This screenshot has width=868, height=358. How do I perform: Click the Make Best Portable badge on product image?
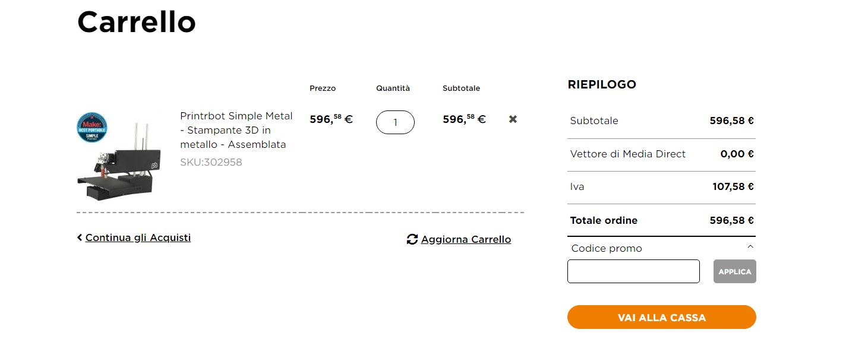click(x=92, y=127)
